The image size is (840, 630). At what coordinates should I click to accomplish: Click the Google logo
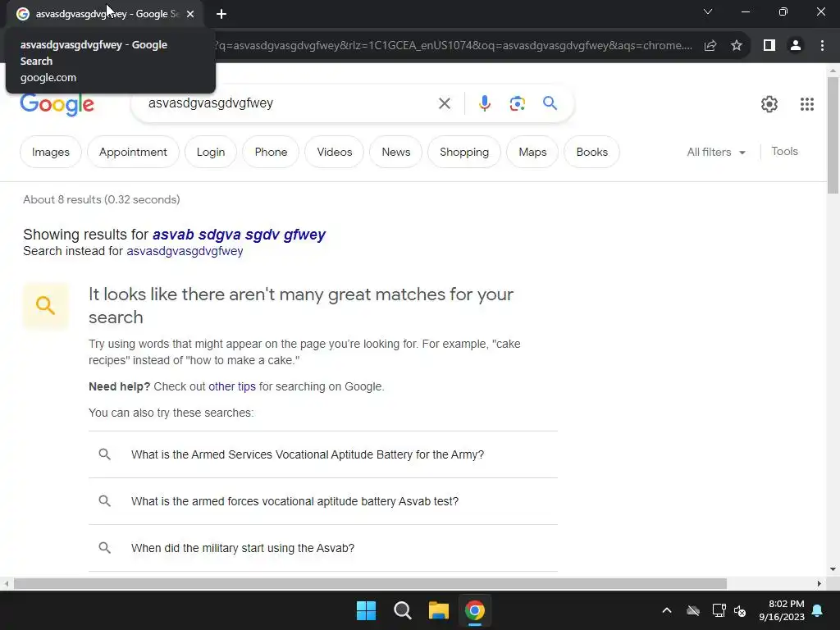click(x=57, y=104)
